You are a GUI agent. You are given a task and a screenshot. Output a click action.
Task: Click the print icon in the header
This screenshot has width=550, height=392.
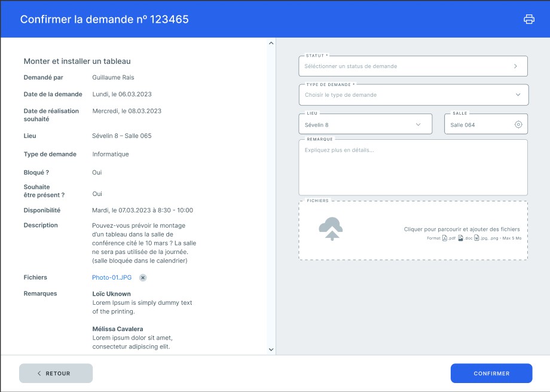coord(528,19)
